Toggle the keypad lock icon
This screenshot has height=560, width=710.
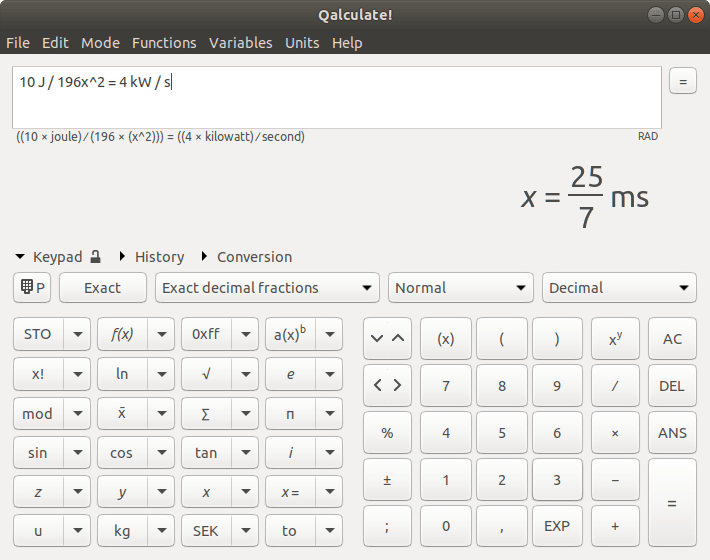pyautogui.click(x=95, y=257)
